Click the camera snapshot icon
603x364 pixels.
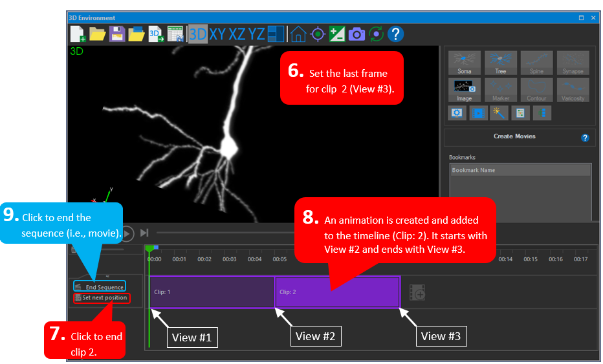[356, 34]
